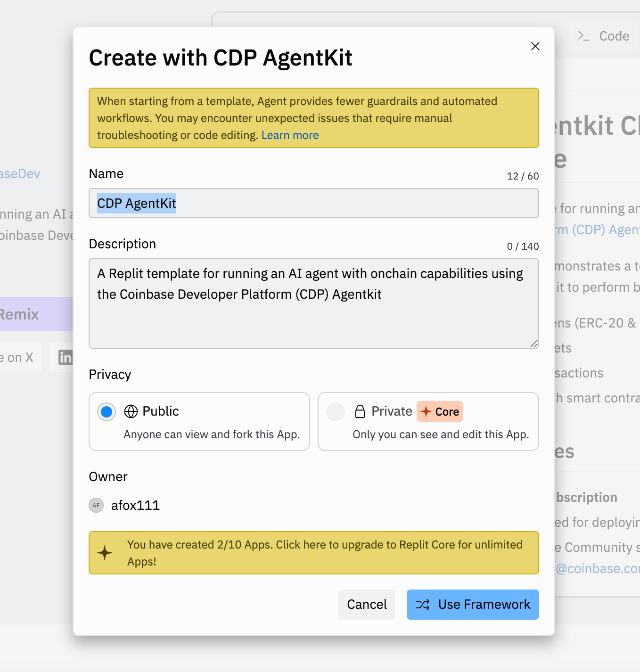Image resolution: width=640 pixels, height=672 pixels.
Task: Click the Use Framework button
Action: (x=473, y=605)
